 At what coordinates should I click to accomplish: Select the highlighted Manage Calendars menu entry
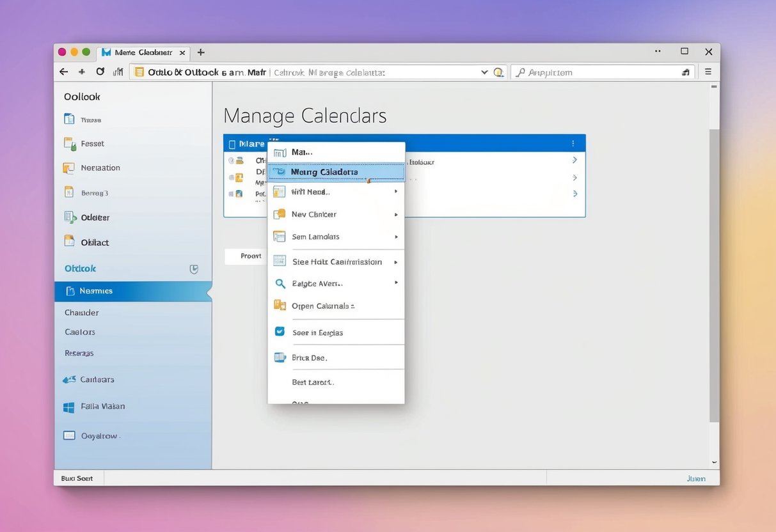coord(333,171)
